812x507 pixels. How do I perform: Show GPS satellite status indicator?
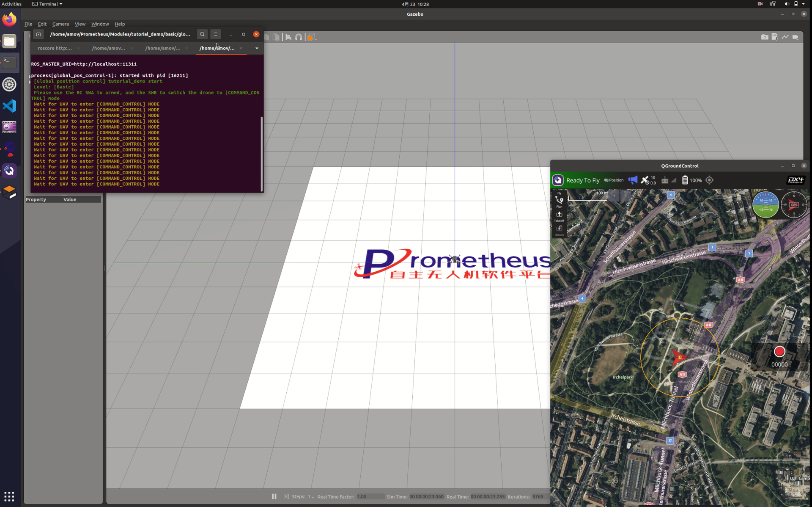(x=648, y=180)
